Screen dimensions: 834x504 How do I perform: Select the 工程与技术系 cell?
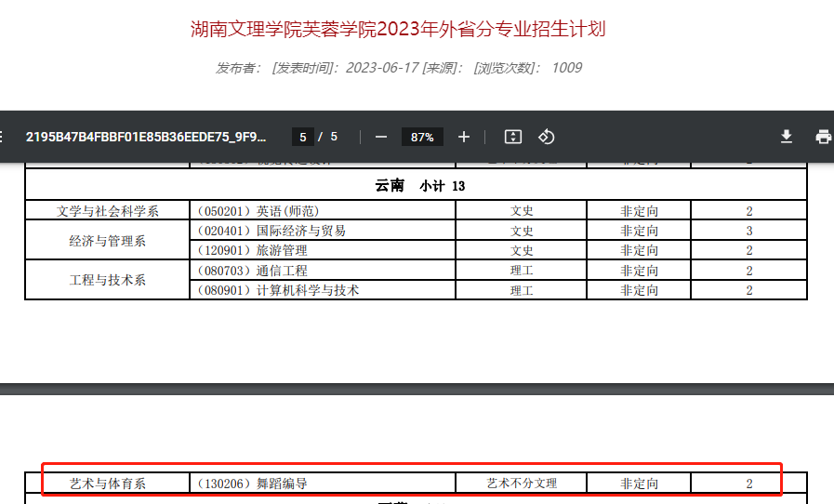click(x=108, y=280)
